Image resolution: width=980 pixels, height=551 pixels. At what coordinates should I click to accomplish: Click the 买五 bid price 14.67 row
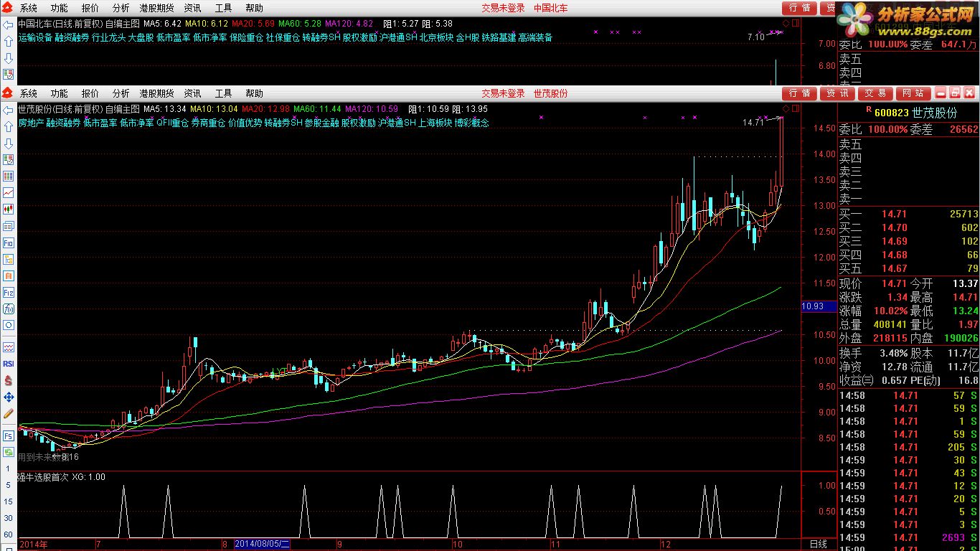(909, 268)
